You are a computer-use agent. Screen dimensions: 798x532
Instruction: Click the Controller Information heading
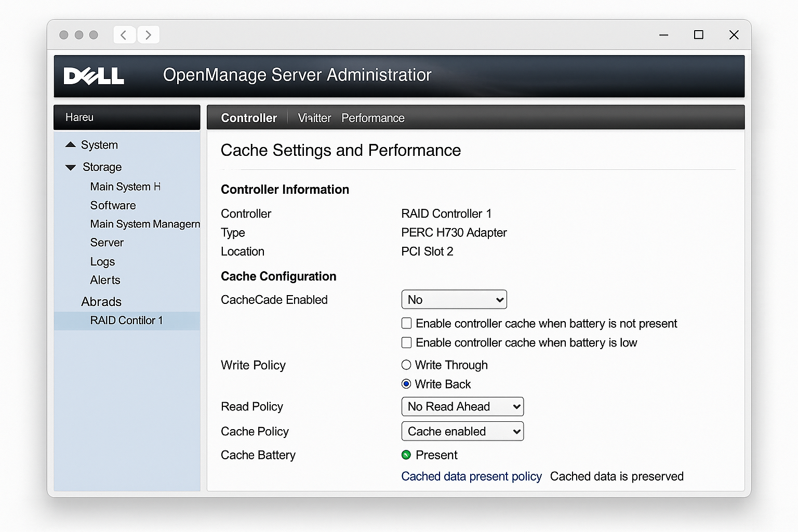285,190
